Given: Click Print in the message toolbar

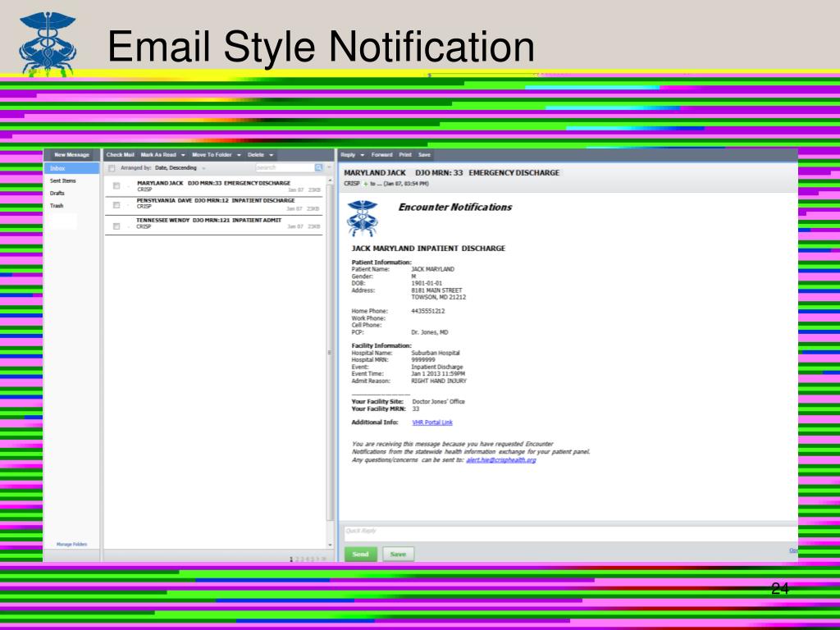Looking at the screenshot, I should [405, 155].
